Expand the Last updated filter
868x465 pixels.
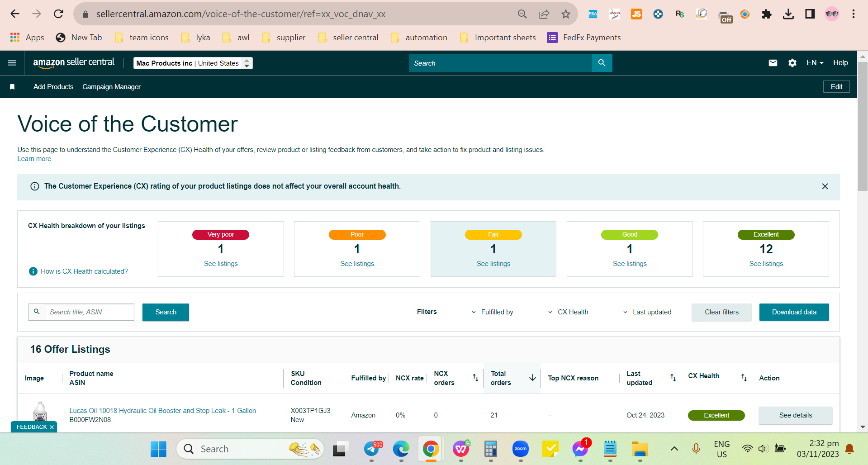647,312
